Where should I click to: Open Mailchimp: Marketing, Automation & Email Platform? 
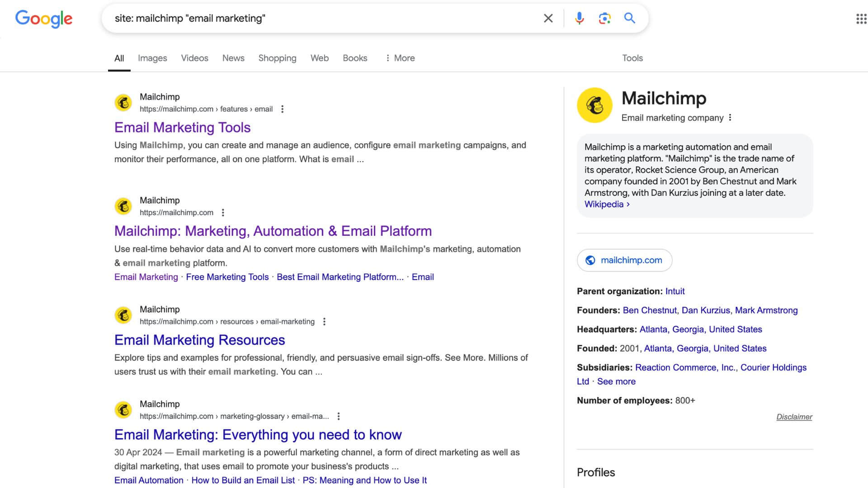pos(273,231)
